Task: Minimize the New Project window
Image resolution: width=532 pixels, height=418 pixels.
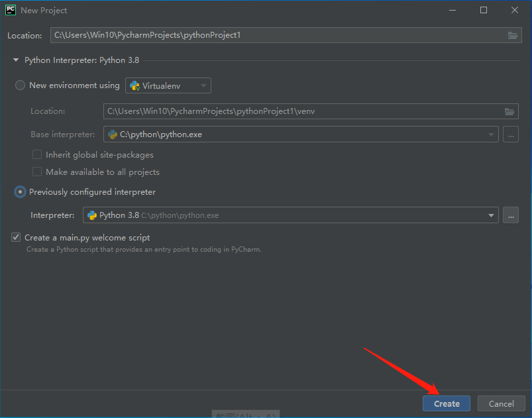Action: tap(452, 10)
